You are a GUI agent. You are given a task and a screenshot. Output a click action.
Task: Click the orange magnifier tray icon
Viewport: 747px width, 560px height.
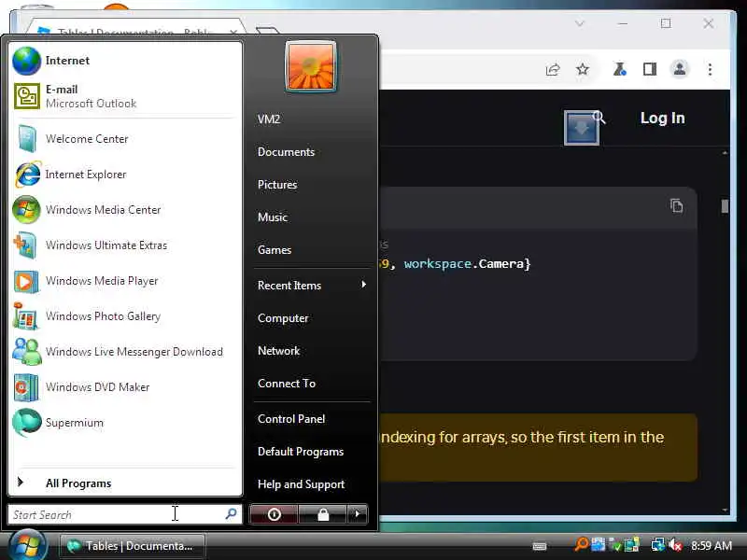point(581,544)
